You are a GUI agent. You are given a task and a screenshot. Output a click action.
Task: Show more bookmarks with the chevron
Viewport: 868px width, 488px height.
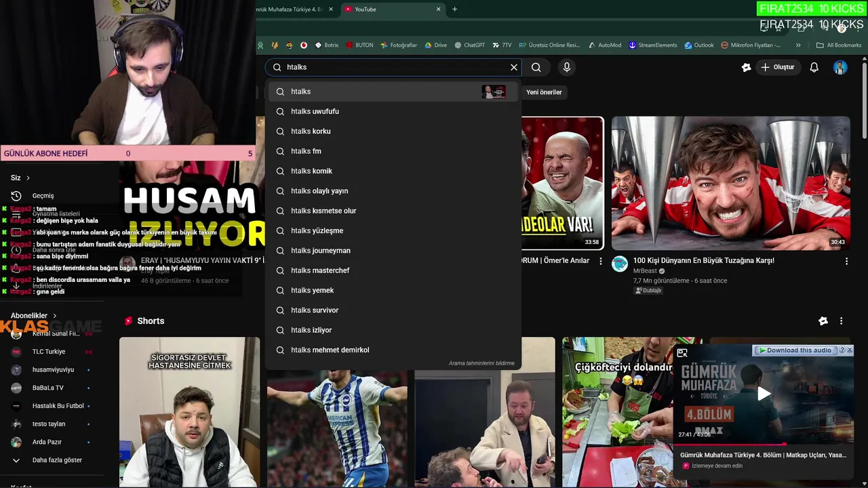798,45
